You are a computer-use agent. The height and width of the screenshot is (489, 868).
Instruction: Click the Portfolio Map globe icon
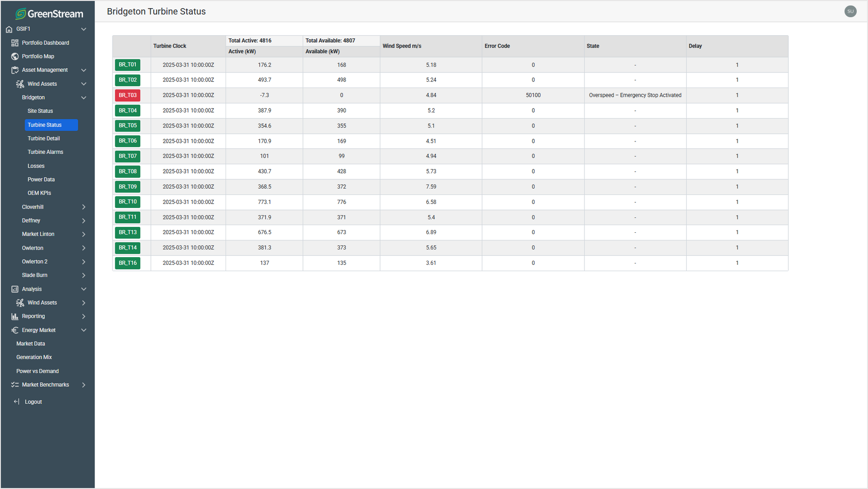point(15,56)
